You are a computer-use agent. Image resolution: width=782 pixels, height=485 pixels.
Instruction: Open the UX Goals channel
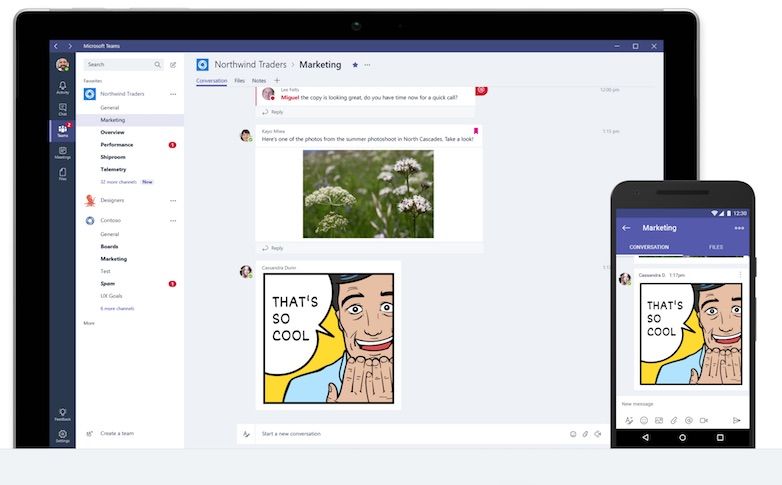click(x=111, y=296)
